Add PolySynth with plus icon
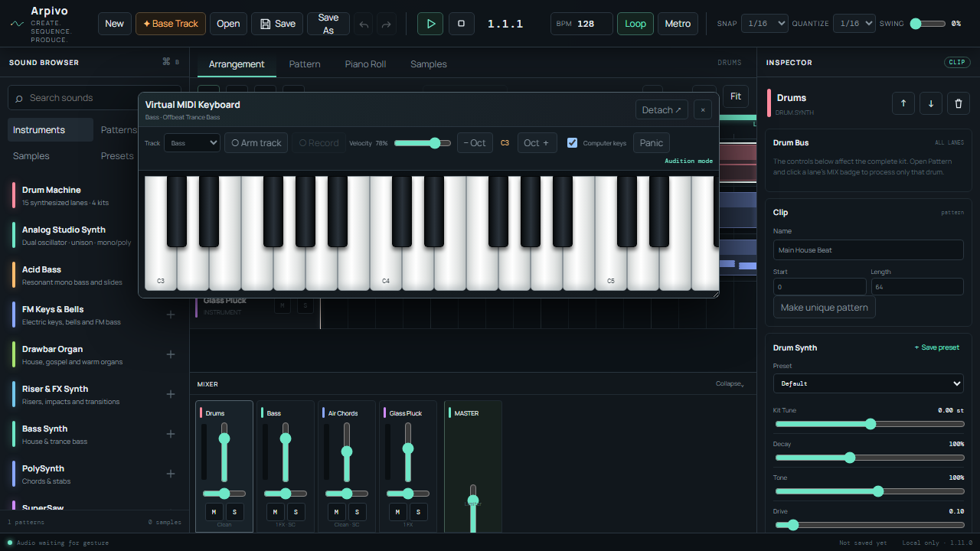Viewport: 980px width, 551px height. tap(171, 474)
